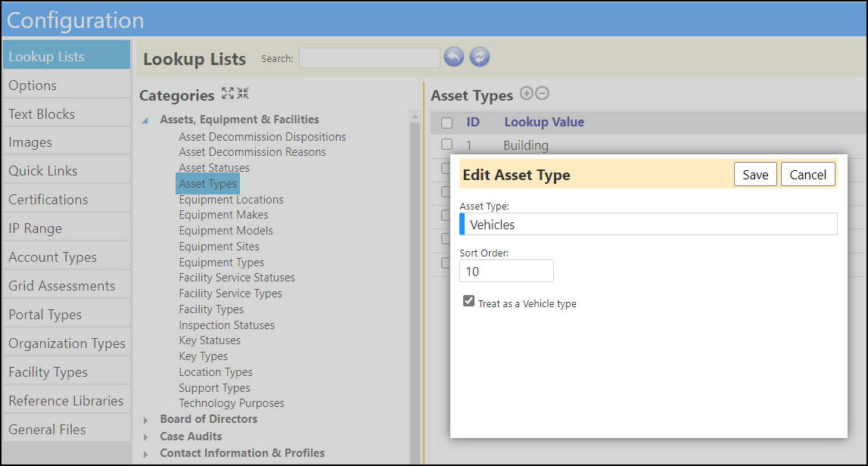Select Technology Purposes category

[232, 403]
